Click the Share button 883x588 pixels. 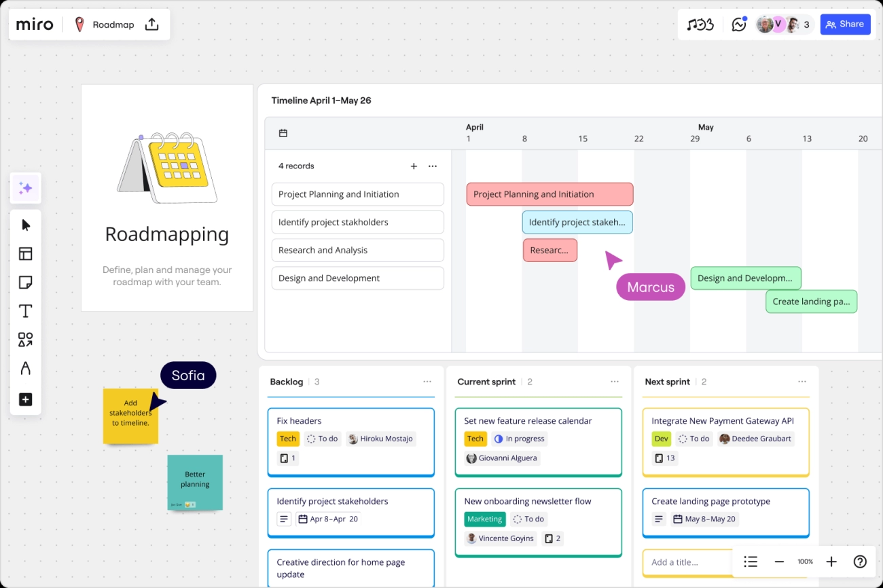coord(845,24)
